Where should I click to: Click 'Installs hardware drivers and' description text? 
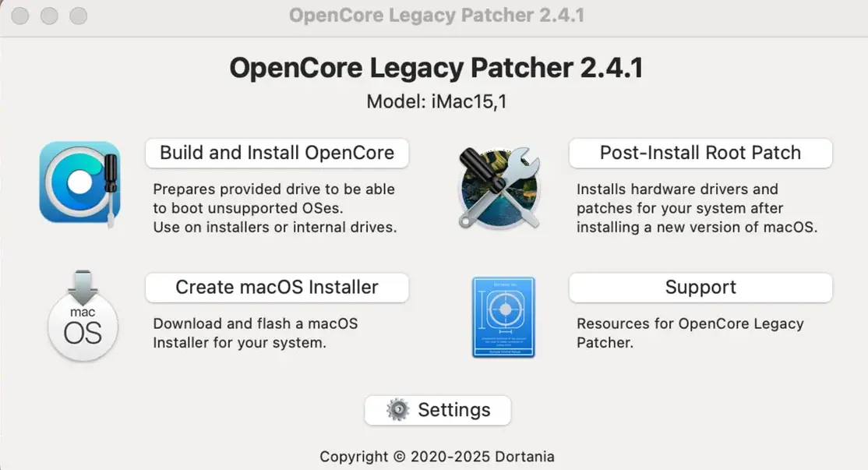(677, 189)
